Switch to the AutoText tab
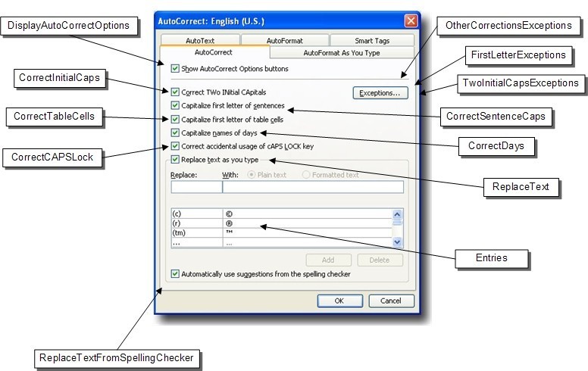The height and width of the screenshot is (371, 588). pyautogui.click(x=200, y=40)
